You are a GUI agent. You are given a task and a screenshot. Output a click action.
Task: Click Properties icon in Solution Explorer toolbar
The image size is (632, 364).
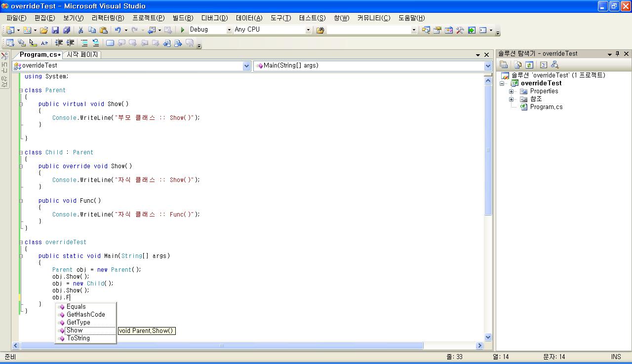(504, 65)
